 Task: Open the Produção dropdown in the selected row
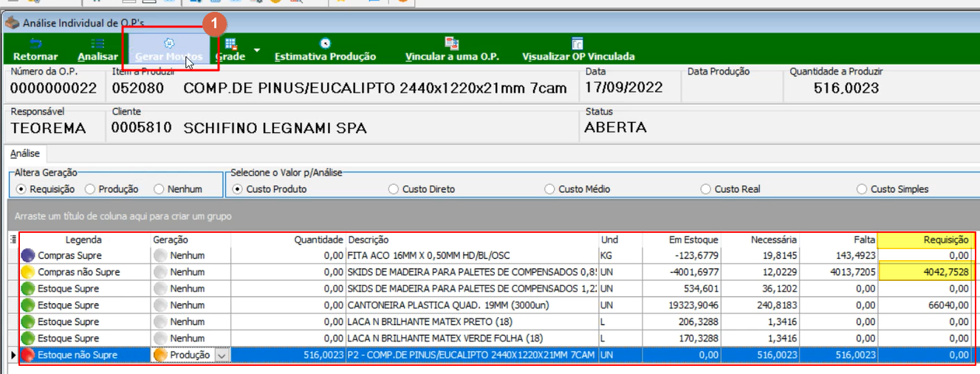click(222, 356)
